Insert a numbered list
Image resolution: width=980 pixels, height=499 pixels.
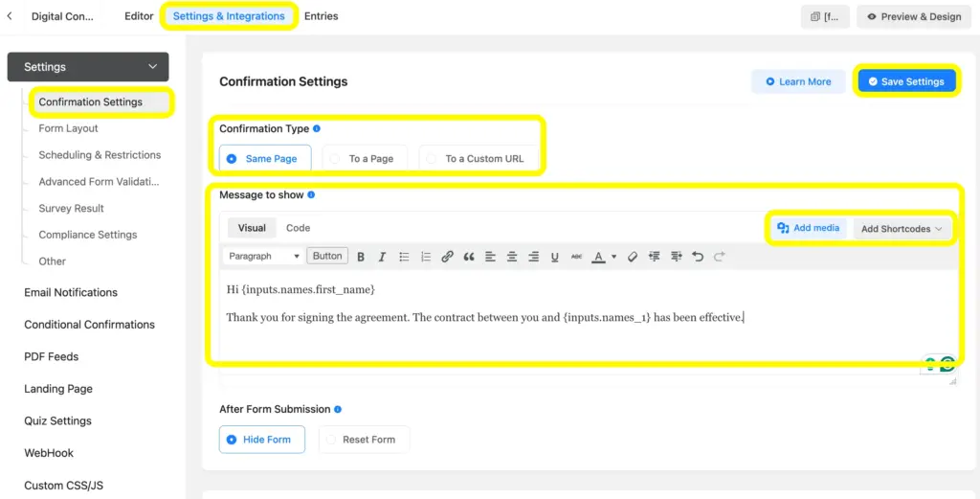point(426,257)
